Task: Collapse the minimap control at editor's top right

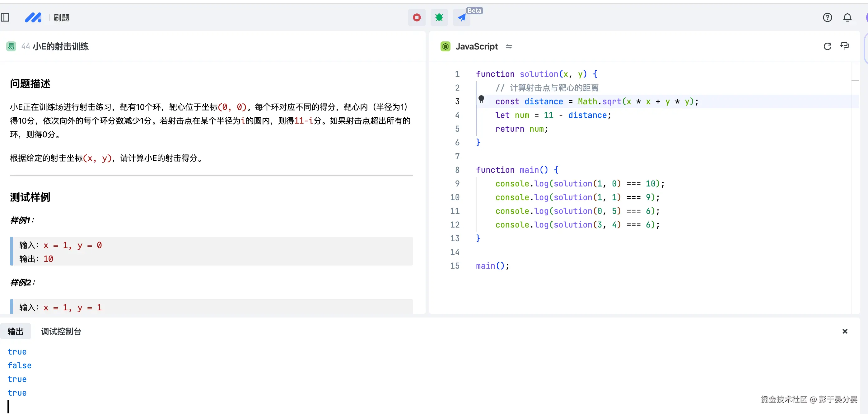Action: [x=856, y=80]
